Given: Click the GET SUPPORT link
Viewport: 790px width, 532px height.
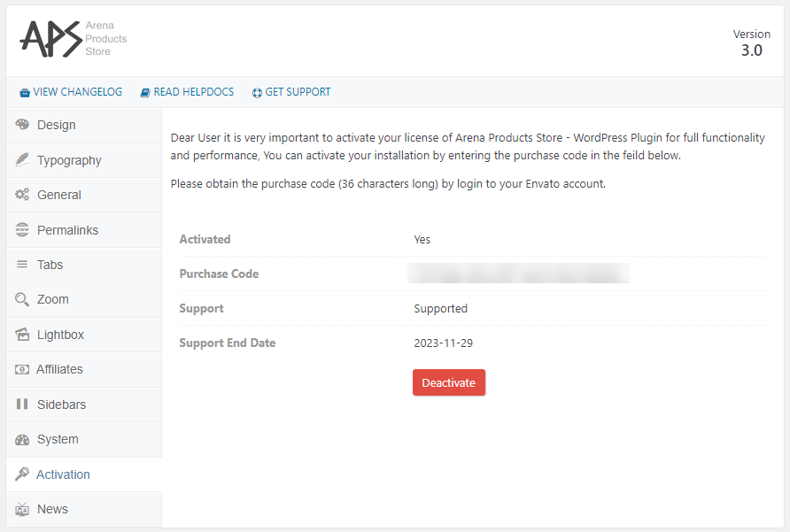Looking at the screenshot, I should pos(291,92).
